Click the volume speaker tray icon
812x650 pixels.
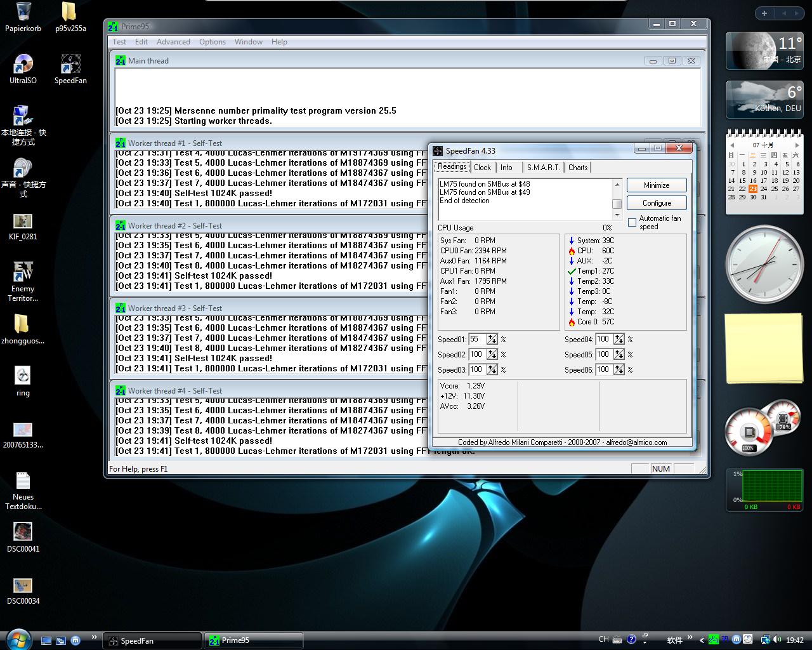pyautogui.click(x=777, y=640)
